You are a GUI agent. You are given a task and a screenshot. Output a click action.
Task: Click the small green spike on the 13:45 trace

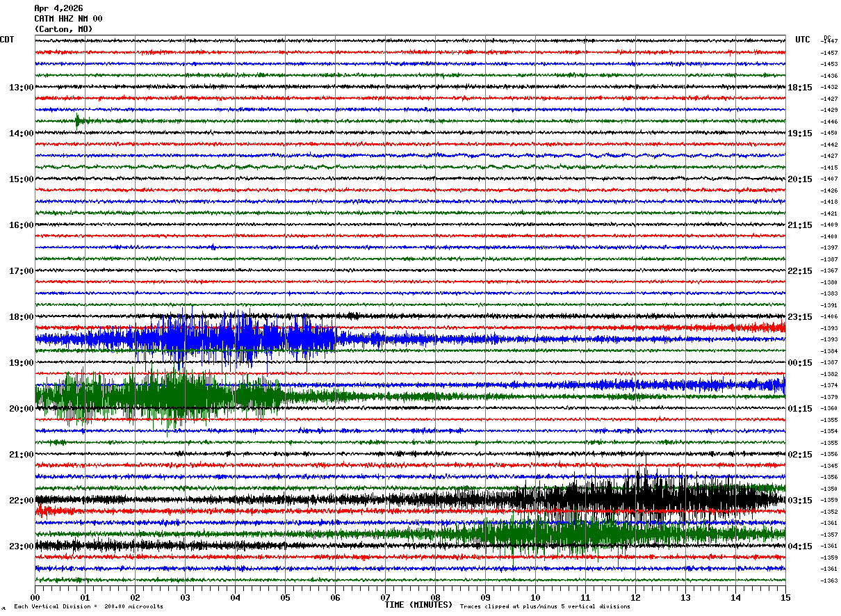(78, 121)
